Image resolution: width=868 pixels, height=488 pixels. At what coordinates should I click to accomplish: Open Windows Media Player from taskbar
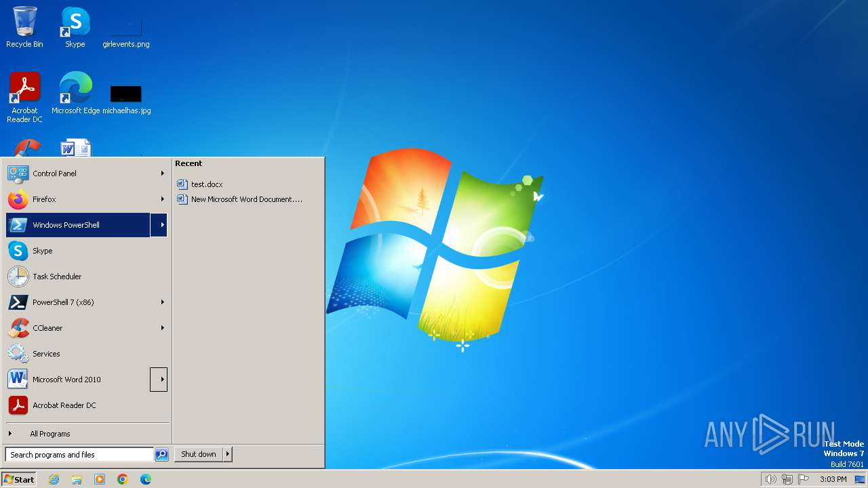click(100, 479)
